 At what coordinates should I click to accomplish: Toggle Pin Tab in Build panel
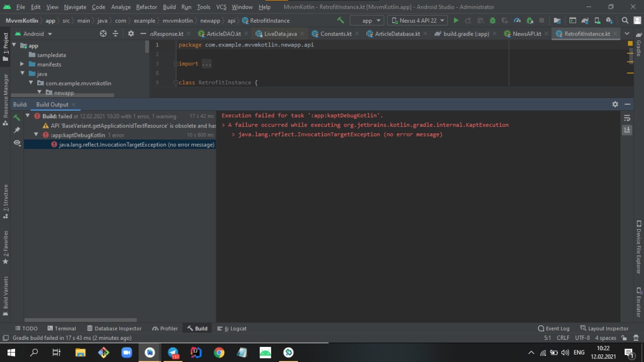(x=17, y=130)
